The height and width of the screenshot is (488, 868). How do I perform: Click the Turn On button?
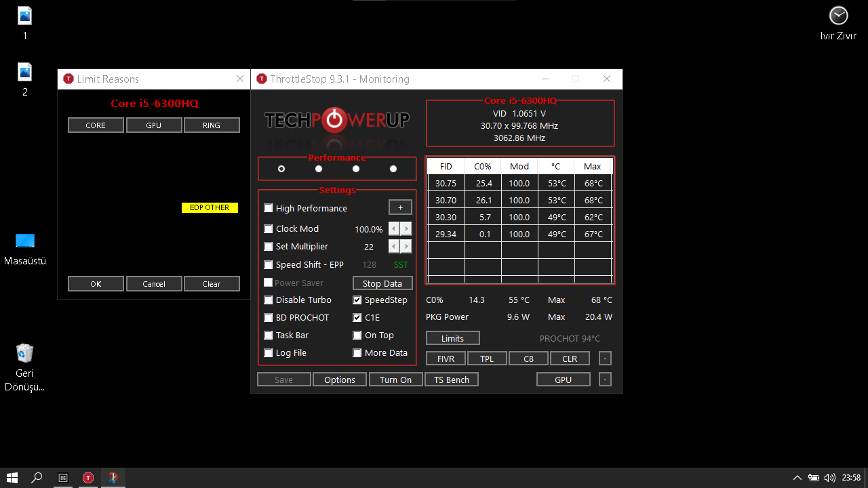(396, 380)
